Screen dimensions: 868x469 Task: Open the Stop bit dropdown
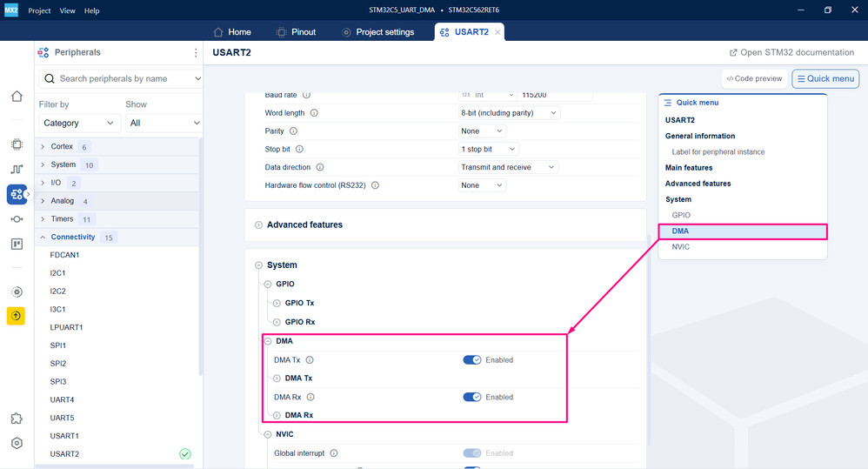coord(488,149)
